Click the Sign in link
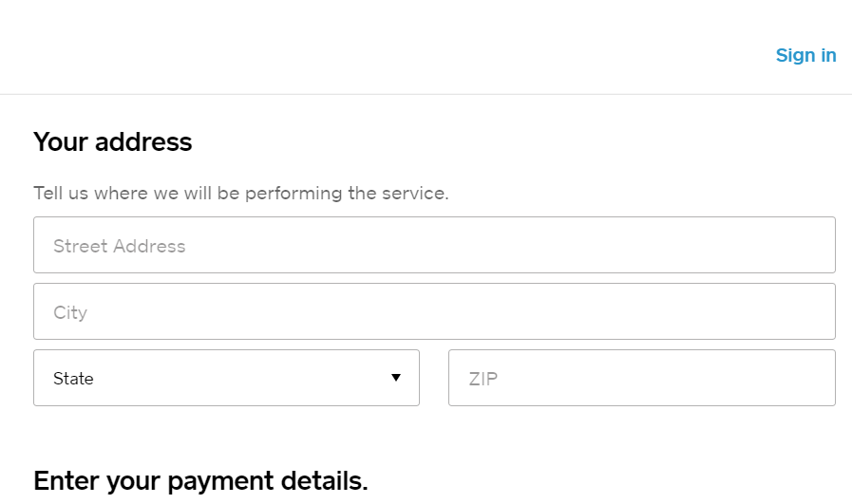This screenshot has height=504, width=852. (x=805, y=55)
